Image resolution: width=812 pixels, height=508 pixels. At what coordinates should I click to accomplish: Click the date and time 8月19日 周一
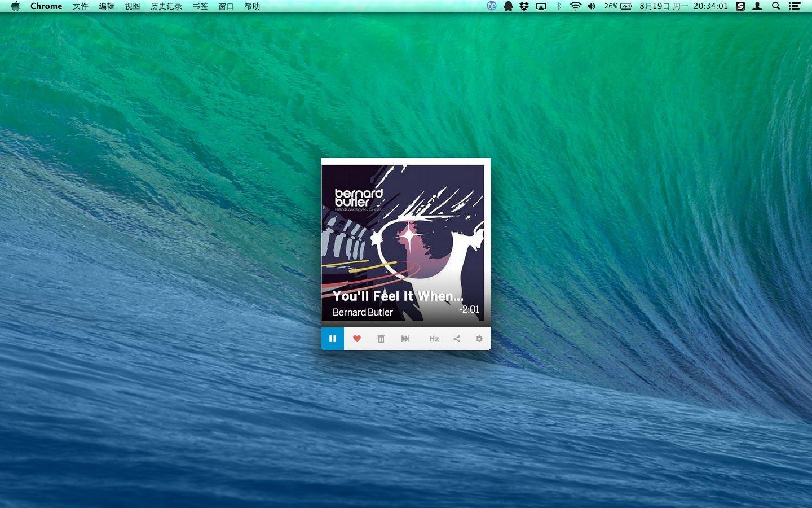[x=664, y=6]
